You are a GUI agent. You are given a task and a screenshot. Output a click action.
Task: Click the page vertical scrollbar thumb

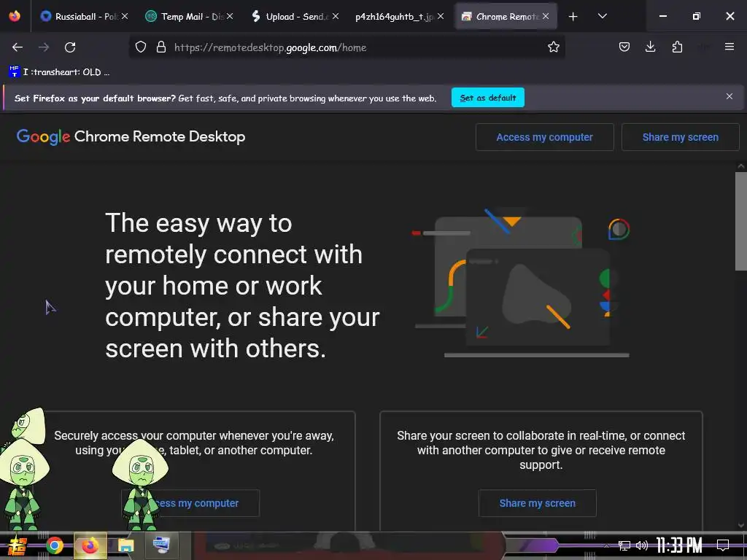(741, 222)
